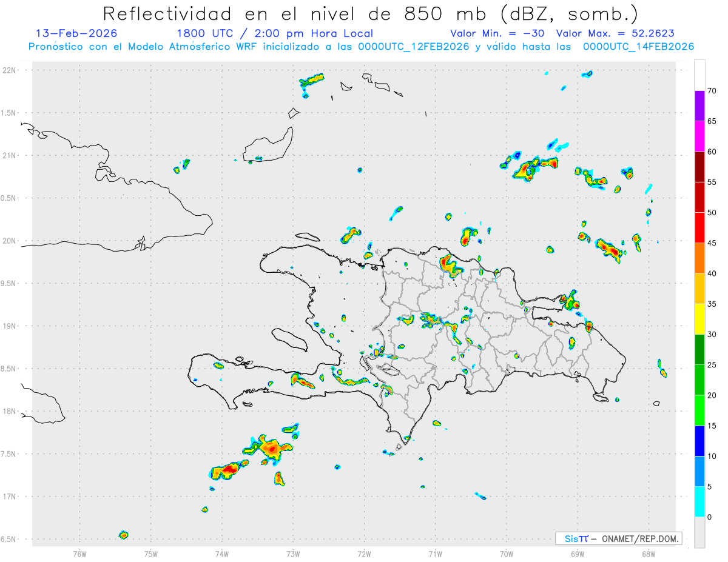Click the longitude axis label "76W"

coord(79,554)
